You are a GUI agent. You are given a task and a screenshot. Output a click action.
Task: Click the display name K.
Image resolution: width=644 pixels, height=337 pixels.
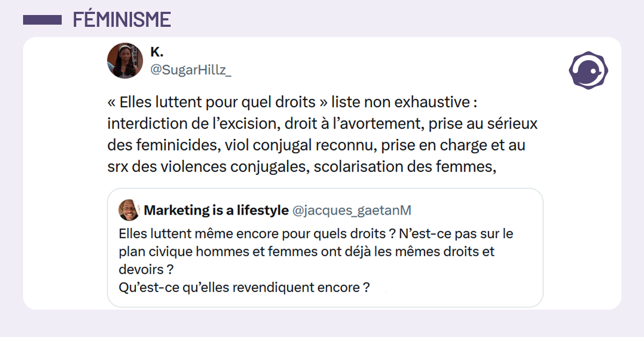pyautogui.click(x=157, y=52)
